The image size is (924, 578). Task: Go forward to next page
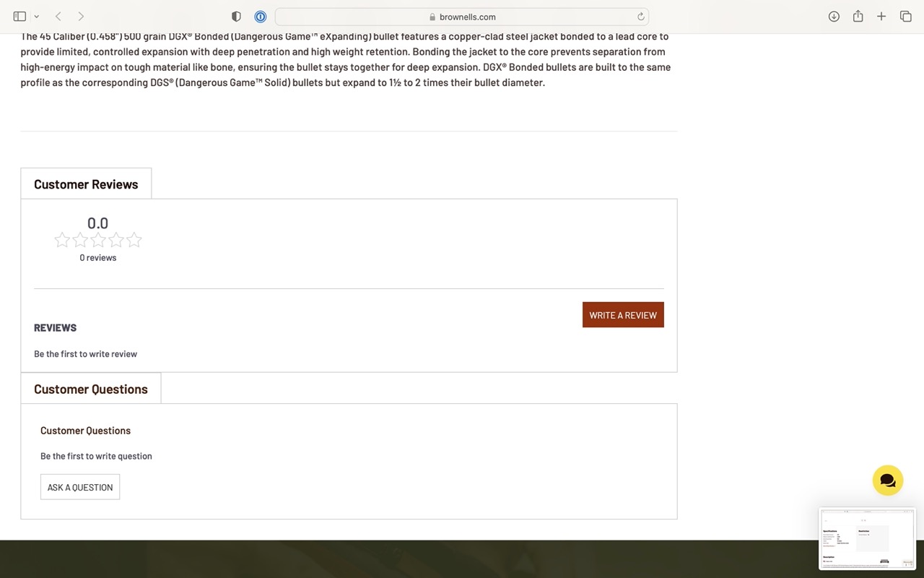click(x=81, y=16)
